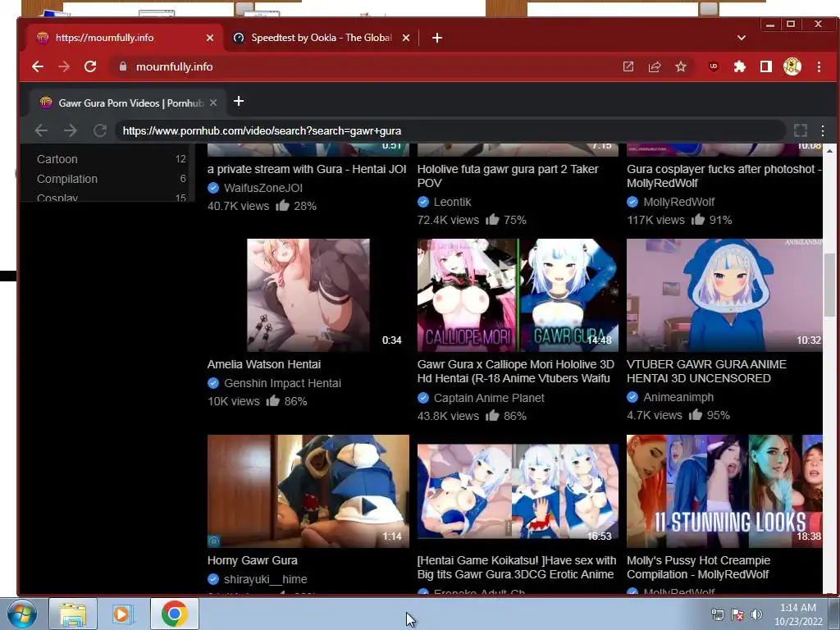Open the Animeanimph channel link

click(678, 397)
